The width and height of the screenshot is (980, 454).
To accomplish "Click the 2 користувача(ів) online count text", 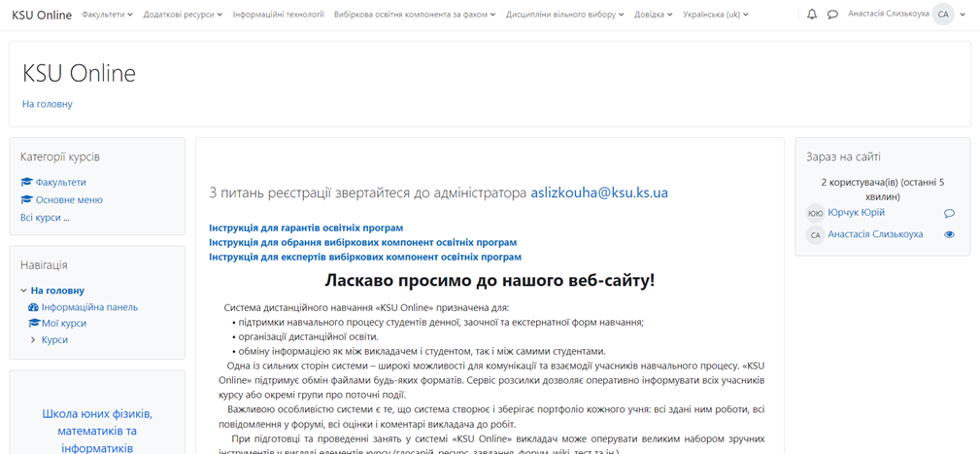I will [x=883, y=190].
